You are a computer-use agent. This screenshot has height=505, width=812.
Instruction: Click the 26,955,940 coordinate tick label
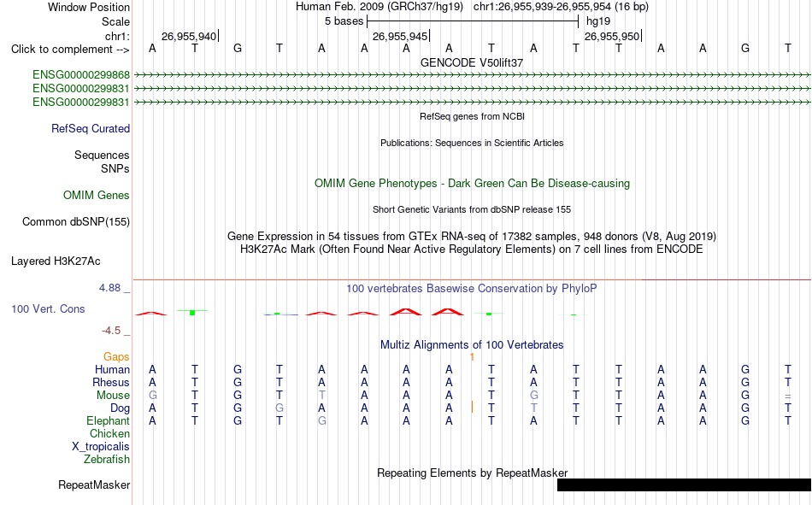tap(189, 36)
